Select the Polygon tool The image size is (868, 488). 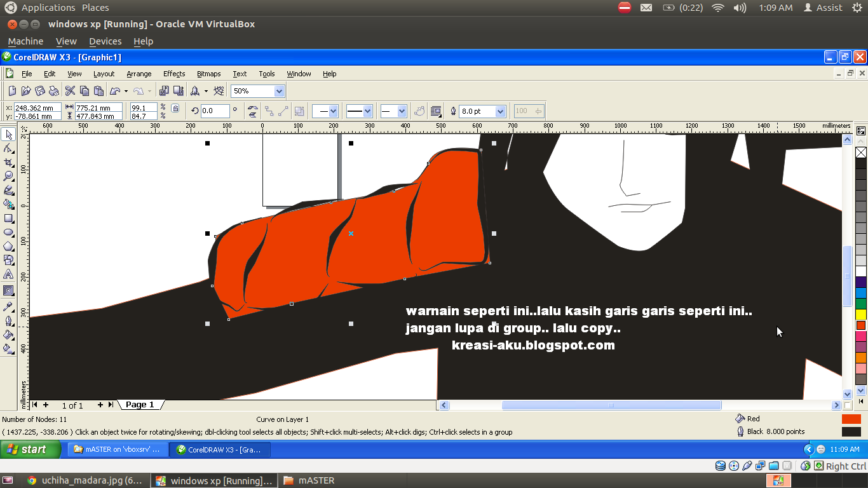coord(8,246)
